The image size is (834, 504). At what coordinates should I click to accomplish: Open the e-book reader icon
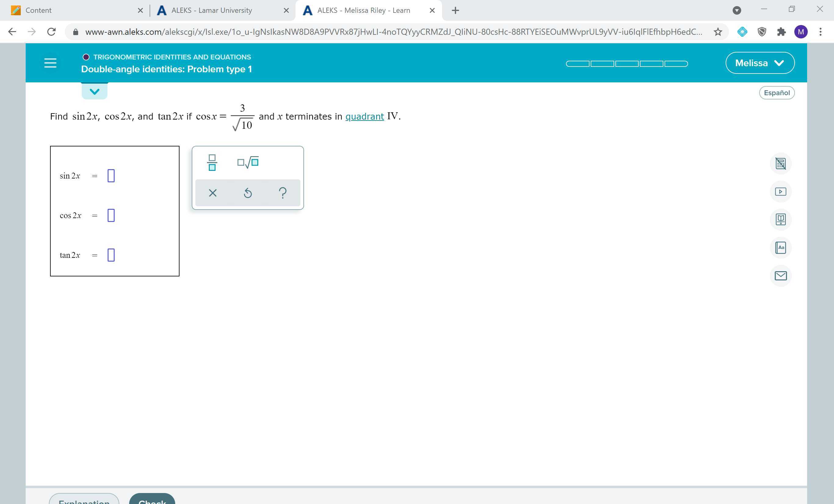(781, 220)
